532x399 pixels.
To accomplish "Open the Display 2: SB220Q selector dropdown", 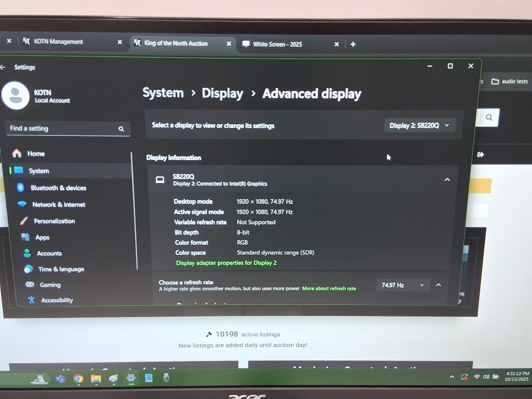I will click(x=420, y=125).
